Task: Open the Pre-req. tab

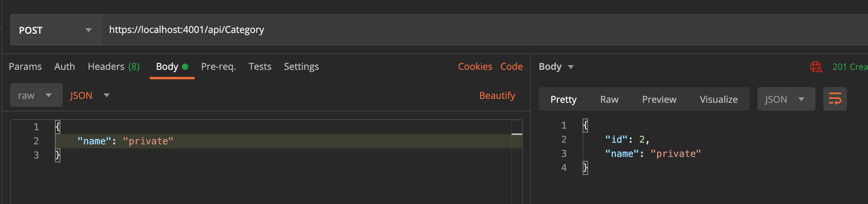Action: tap(218, 67)
